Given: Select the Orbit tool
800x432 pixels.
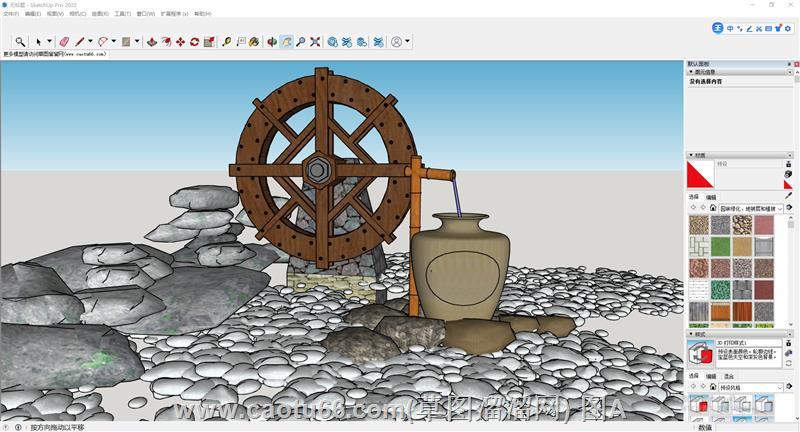Looking at the screenshot, I should click(272, 42).
